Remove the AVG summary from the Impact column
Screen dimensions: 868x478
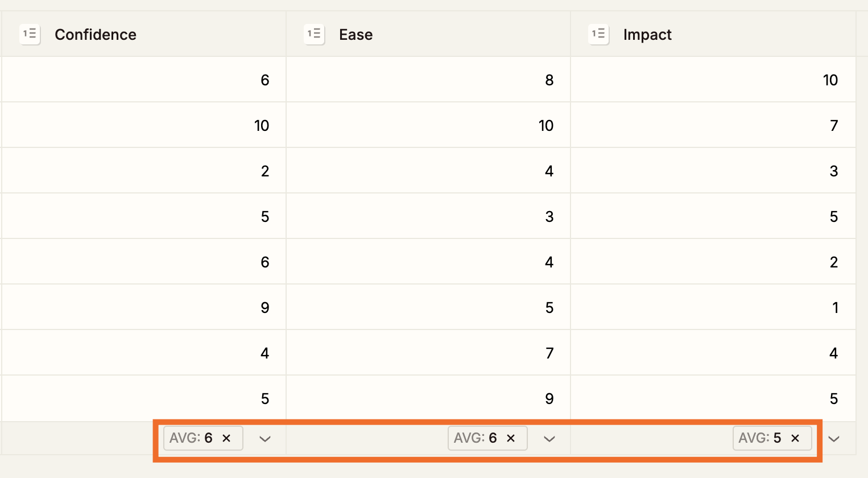796,438
